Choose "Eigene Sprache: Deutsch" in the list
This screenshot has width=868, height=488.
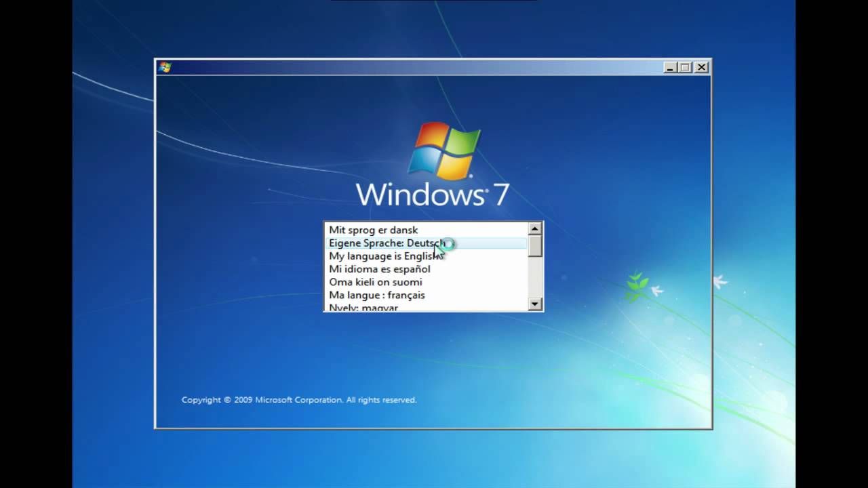point(427,243)
